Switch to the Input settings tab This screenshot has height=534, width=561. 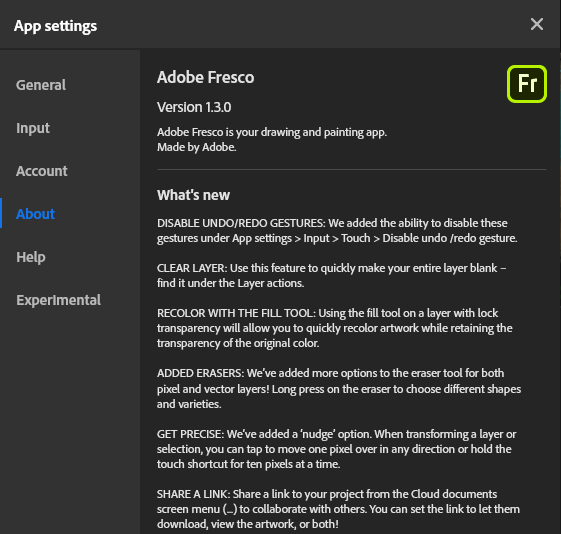33,128
